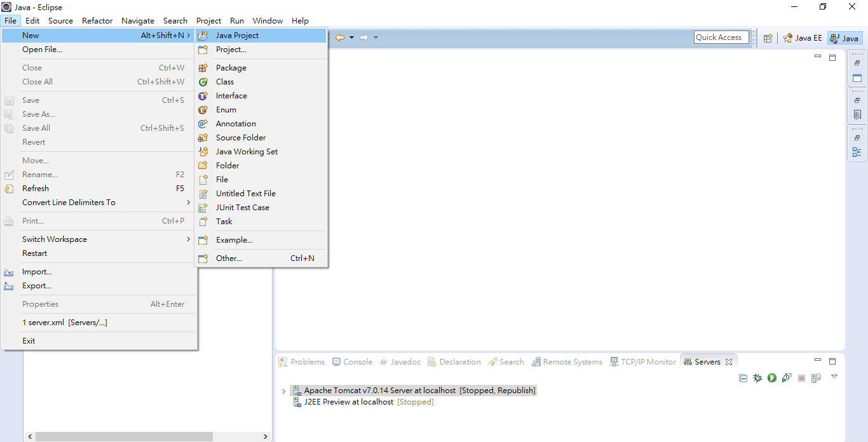868x442 pixels.
Task: Click the Folder icon in New submenu
Action: click(203, 166)
